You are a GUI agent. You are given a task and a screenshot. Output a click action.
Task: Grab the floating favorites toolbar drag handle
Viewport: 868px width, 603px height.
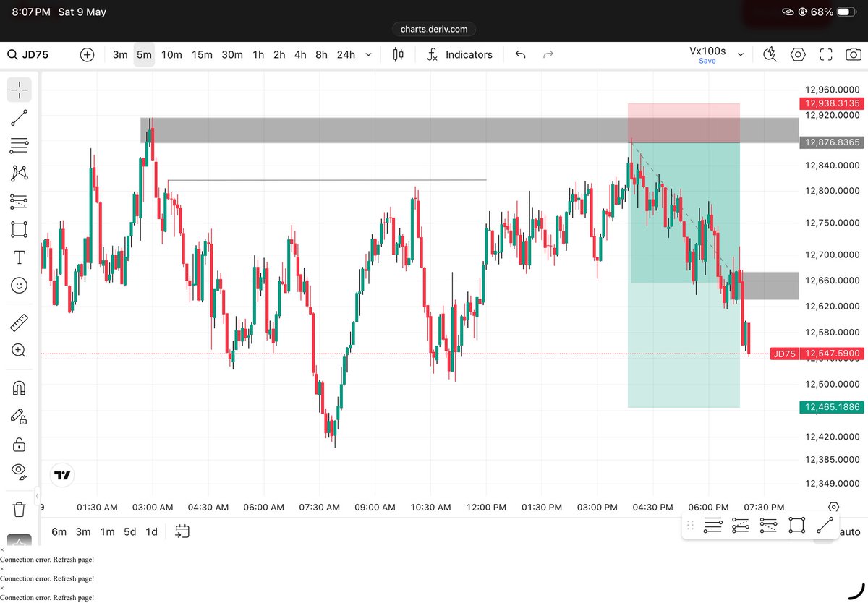click(x=690, y=526)
